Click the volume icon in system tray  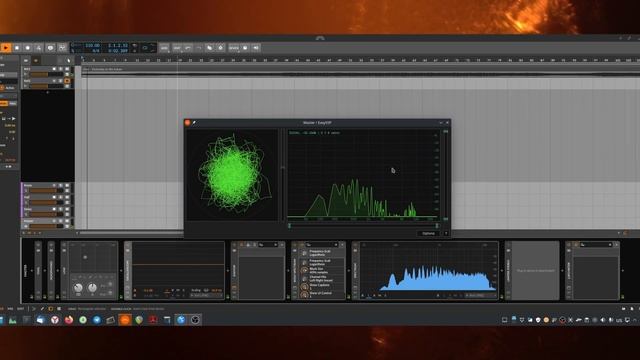point(603,320)
